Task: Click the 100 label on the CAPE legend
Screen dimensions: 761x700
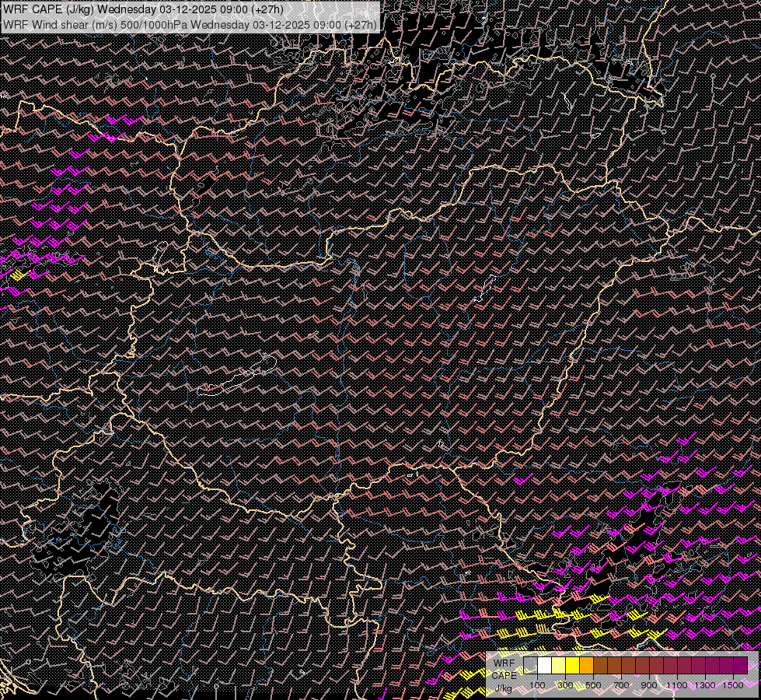Action: [x=537, y=684]
